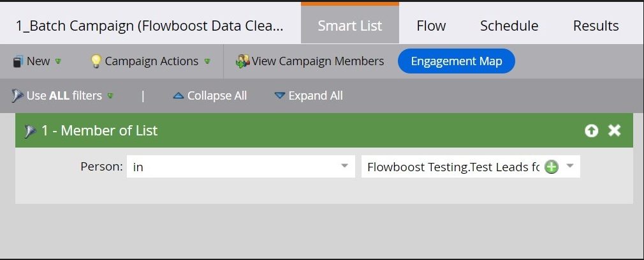
Task: Open the Use ALL filters dropdown arrow
Action: 110,96
